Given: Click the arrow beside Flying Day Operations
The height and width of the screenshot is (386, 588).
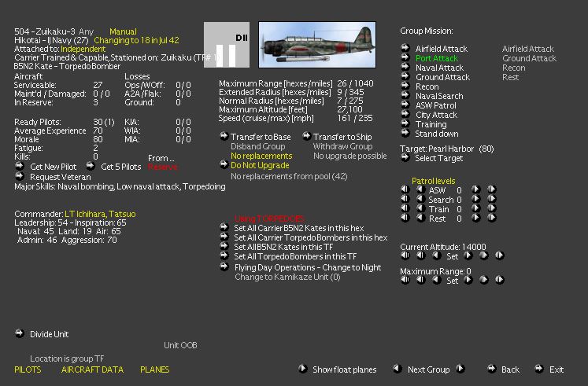Looking at the screenshot, I should [x=224, y=267].
